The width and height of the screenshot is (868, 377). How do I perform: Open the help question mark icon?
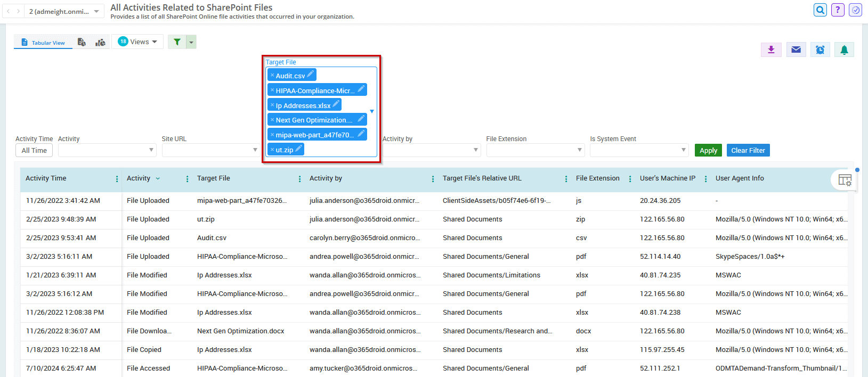[838, 10]
